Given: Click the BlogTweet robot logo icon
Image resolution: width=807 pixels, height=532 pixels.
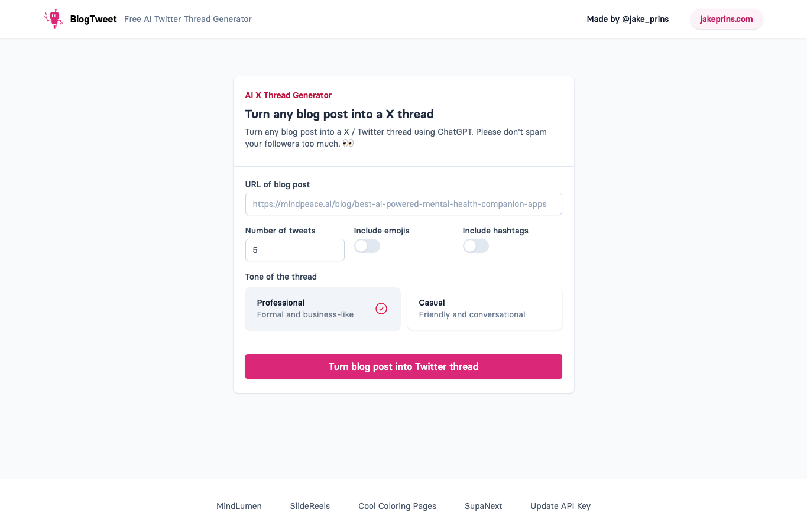Looking at the screenshot, I should [54, 19].
